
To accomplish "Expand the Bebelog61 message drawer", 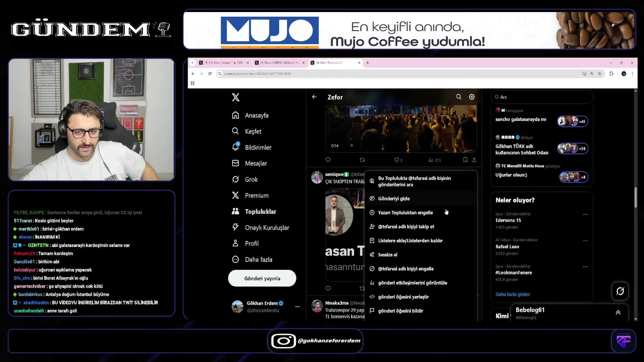I will click(x=618, y=312).
